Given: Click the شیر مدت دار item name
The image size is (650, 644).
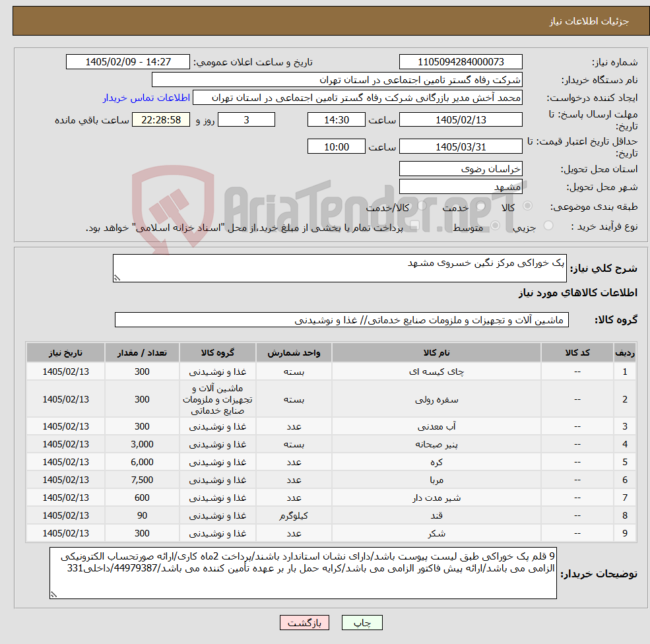Looking at the screenshot, I should click(436, 498).
